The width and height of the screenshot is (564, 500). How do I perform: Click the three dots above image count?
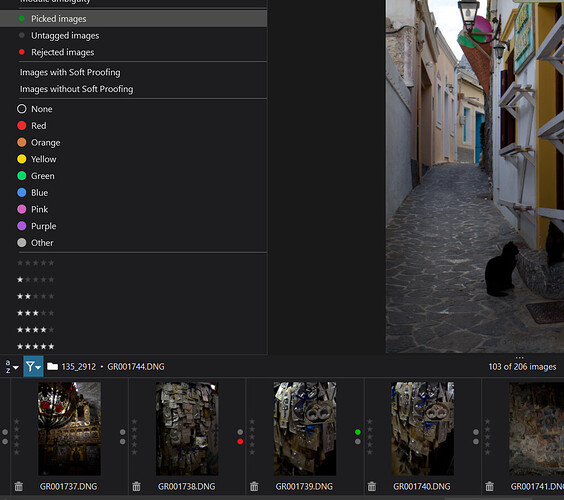pyautogui.click(x=519, y=358)
